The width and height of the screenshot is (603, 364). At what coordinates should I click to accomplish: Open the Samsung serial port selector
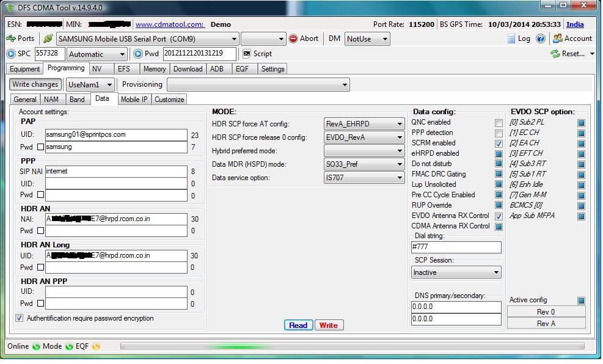coord(147,39)
